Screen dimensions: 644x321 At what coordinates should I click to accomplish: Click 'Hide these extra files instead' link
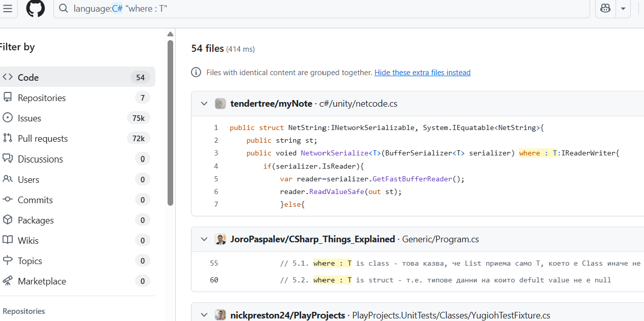[x=423, y=73]
